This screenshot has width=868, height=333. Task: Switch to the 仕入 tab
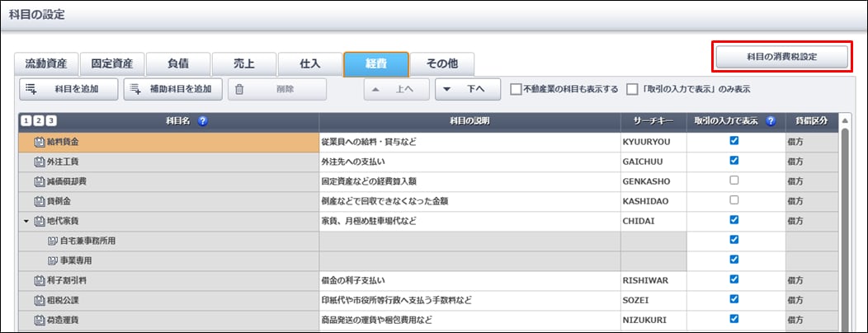tap(309, 64)
